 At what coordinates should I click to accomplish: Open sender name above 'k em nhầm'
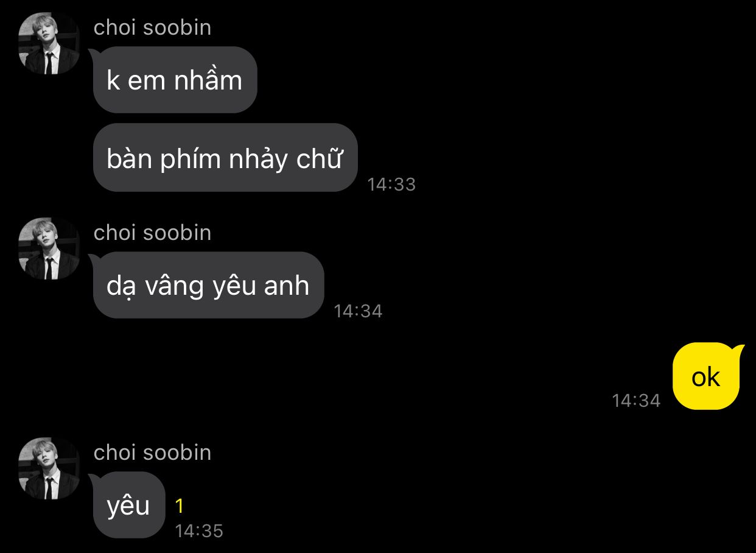point(152,27)
